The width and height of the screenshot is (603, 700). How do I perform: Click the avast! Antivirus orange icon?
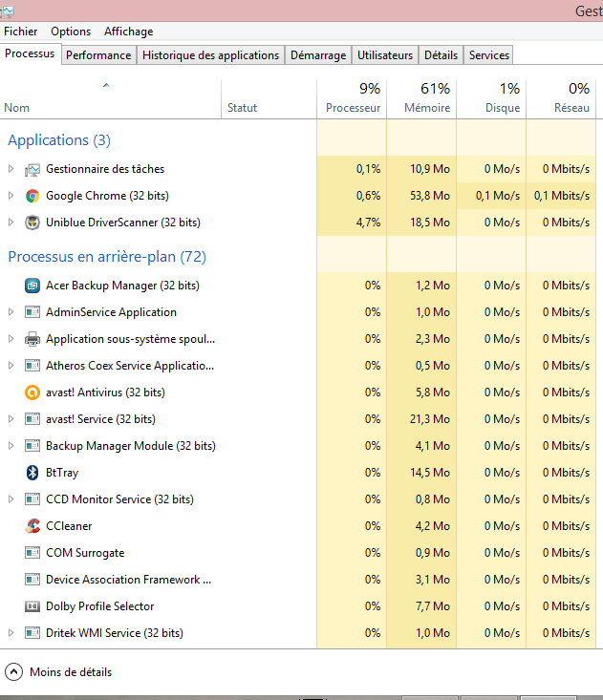(x=32, y=392)
